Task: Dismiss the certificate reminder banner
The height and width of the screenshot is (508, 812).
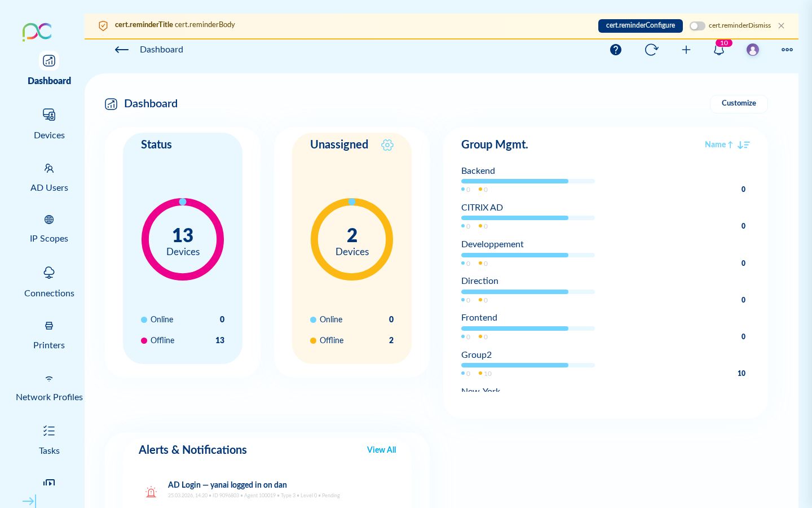Action: [782, 25]
